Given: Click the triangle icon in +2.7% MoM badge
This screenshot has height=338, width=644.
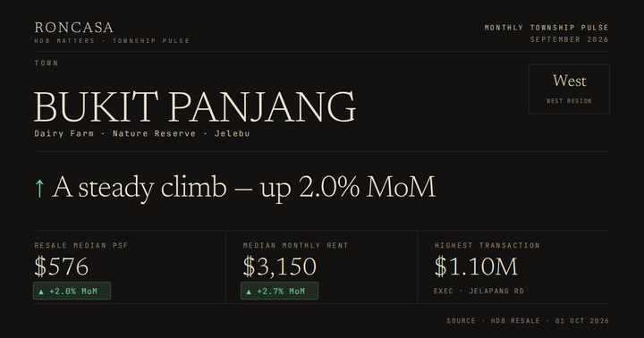Looking at the screenshot, I should [249, 292].
